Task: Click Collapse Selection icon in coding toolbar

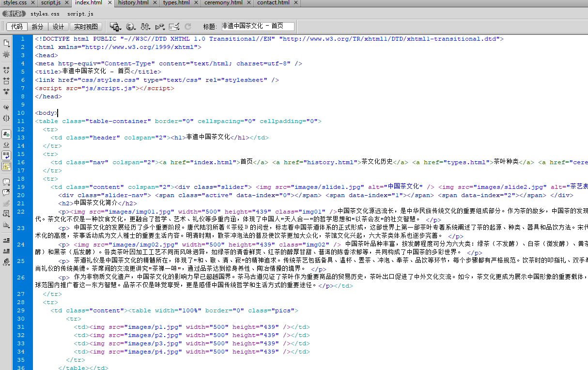Action: 6,81
